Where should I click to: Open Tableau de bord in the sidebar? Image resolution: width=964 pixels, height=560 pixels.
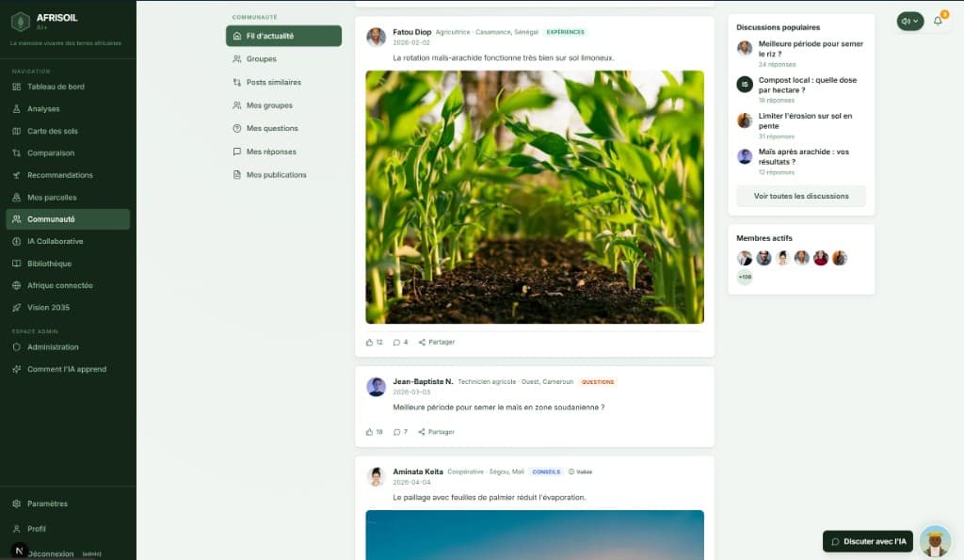pyautogui.click(x=68, y=87)
